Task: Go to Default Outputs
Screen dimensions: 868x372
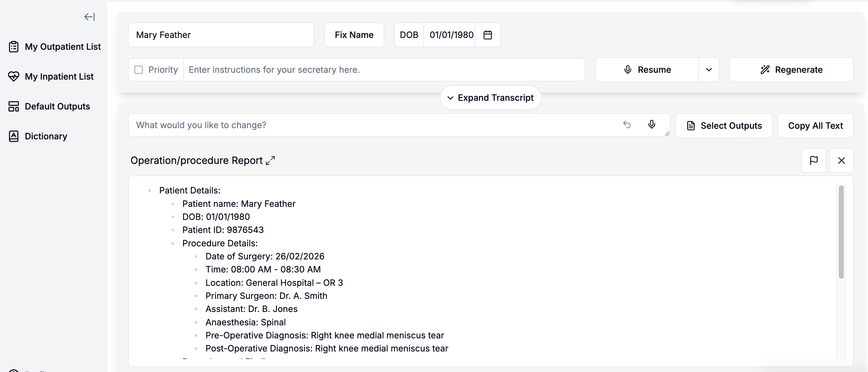Action: coord(49,106)
